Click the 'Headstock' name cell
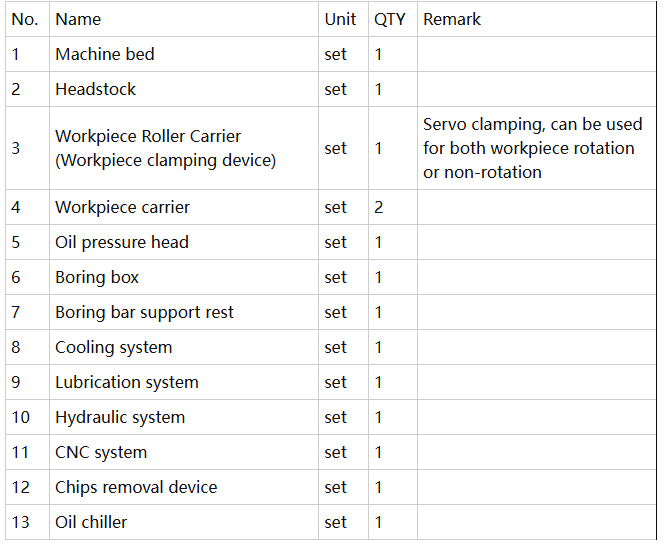Image resolution: width=670 pixels, height=548 pixels. (184, 89)
